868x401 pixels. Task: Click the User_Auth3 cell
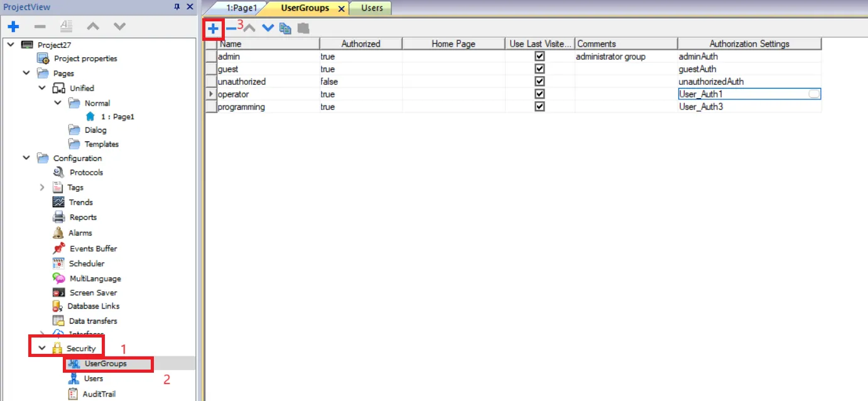click(x=749, y=107)
